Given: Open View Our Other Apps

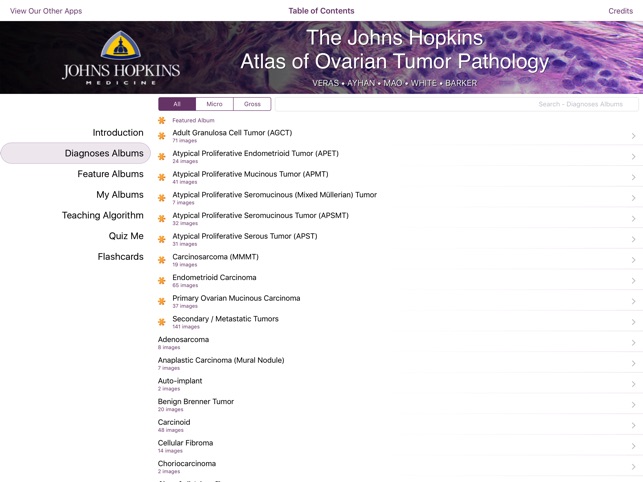Looking at the screenshot, I should pos(46,11).
